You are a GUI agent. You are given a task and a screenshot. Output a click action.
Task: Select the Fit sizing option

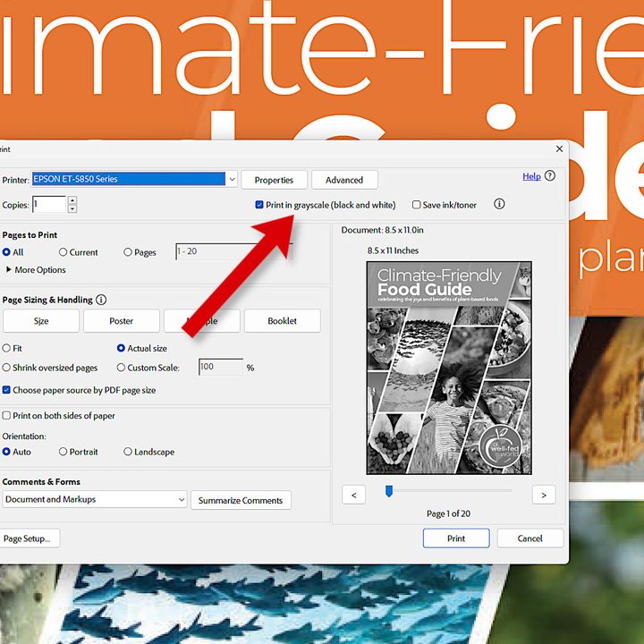click(6, 348)
